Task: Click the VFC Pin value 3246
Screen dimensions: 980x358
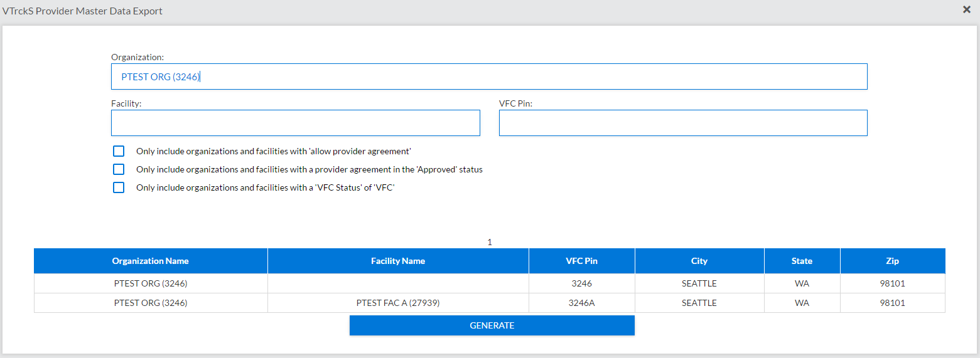Action: tap(582, 283)
